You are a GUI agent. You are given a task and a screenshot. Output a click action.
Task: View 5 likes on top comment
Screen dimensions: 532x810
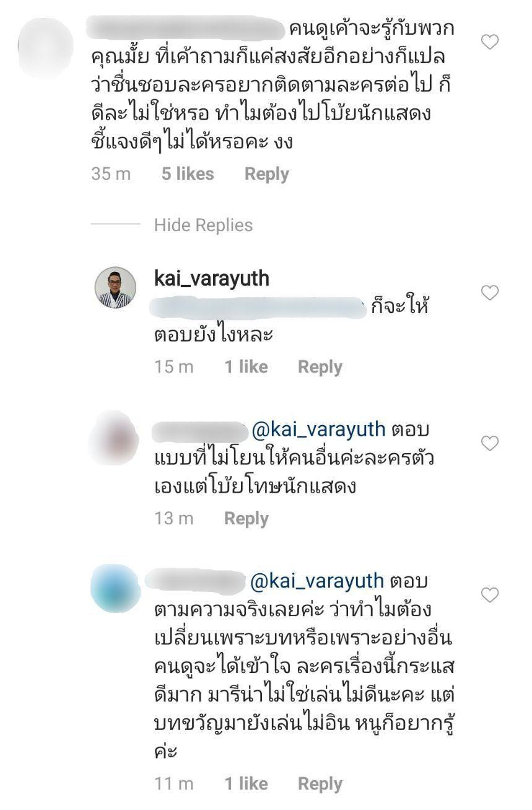188,174
